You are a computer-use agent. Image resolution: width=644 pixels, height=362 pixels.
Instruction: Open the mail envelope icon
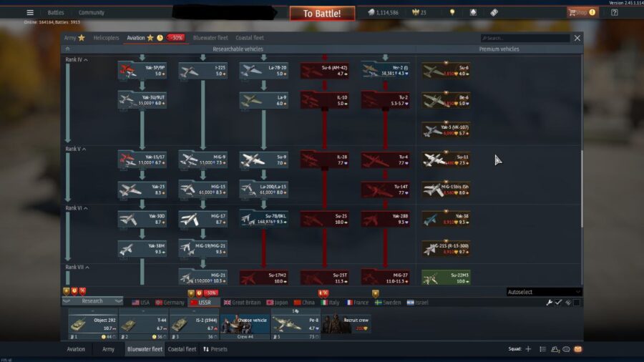click(577, 349)
